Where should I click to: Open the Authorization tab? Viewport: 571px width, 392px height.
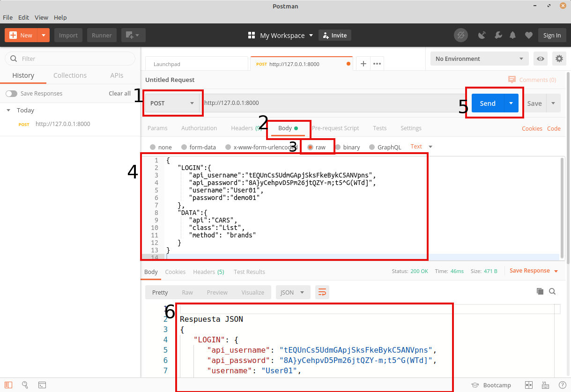click(x=199, y=128)
